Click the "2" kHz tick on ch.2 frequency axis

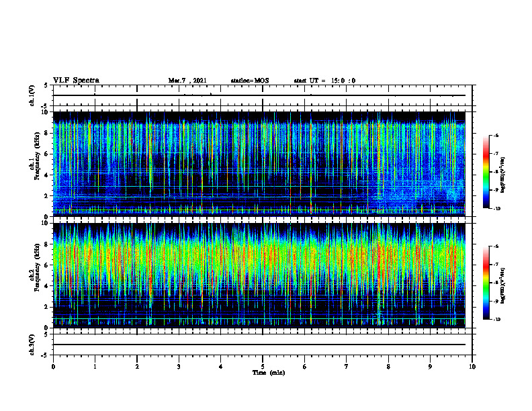tap(47, 307)
